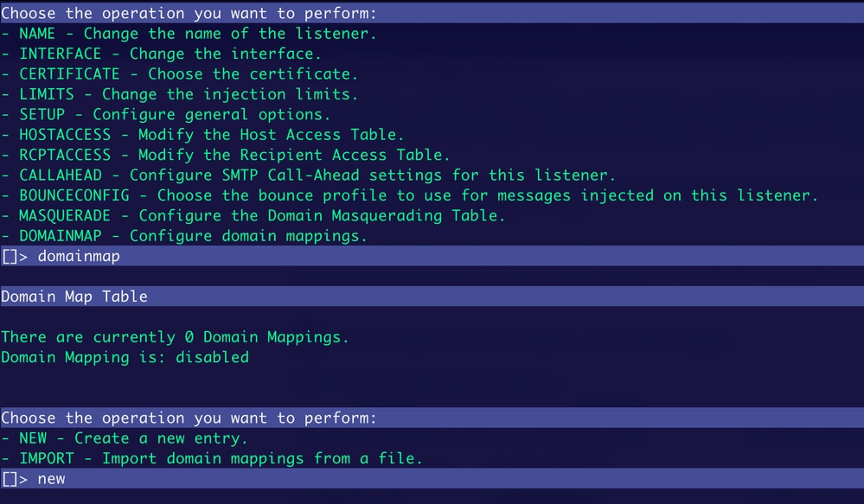Click the Domain Map Table heading
This screenshot has height=504, width=864.
coord(74,297)
